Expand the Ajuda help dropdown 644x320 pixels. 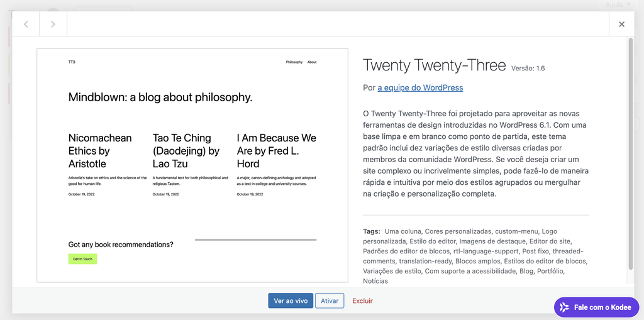618,5
